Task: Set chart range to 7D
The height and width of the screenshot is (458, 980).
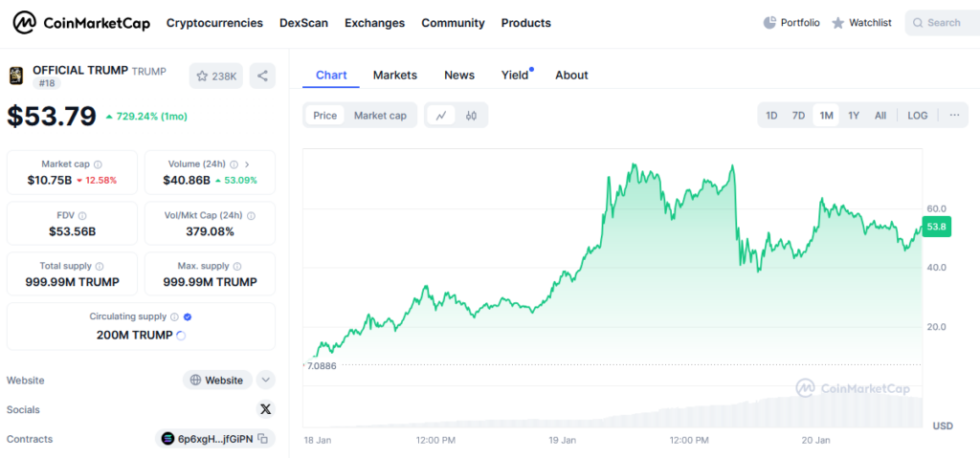Action: click(799, 116)
